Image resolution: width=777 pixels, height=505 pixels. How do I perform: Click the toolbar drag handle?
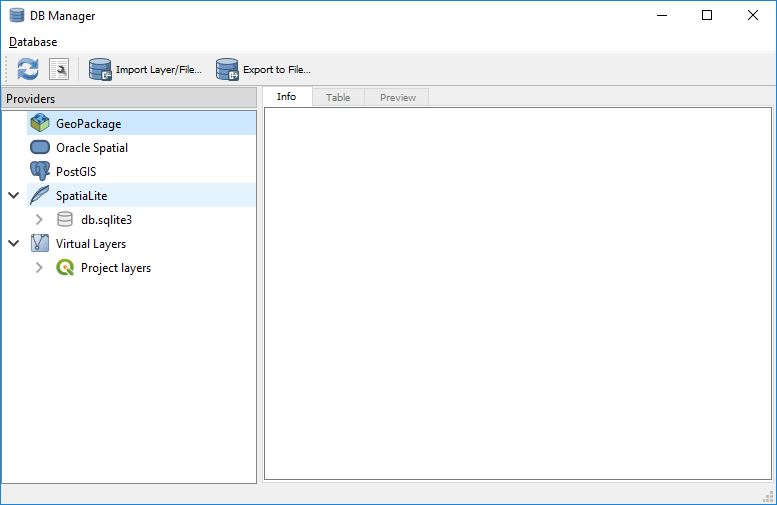pos(6,69)
